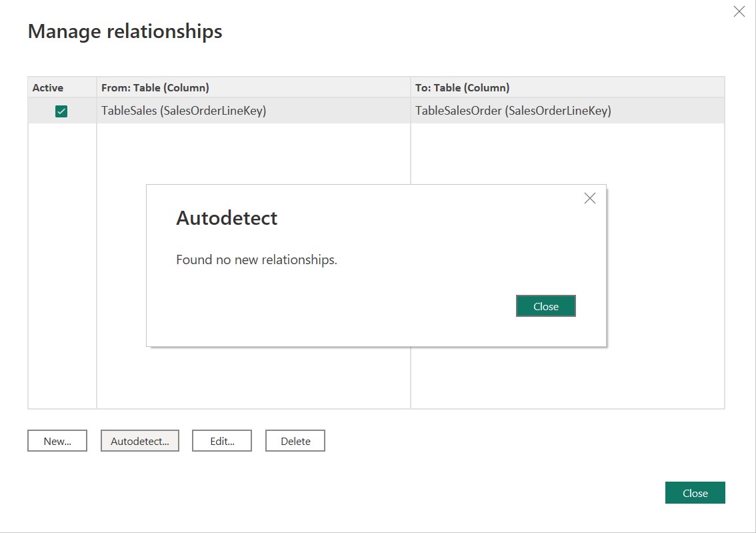Uncheck the Active checkbox for the TableSales relationship
The image size is (756, 533).
coord(61,111)
